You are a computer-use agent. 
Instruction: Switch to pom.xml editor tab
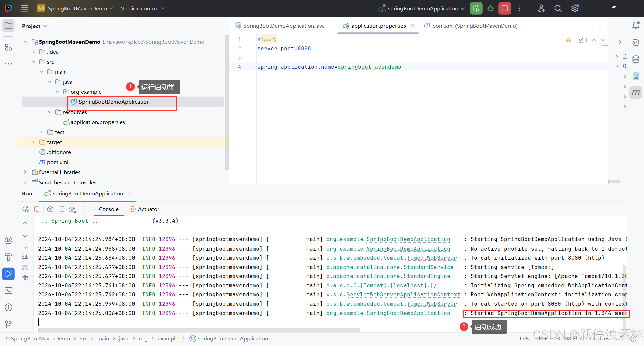click(471, 26)
